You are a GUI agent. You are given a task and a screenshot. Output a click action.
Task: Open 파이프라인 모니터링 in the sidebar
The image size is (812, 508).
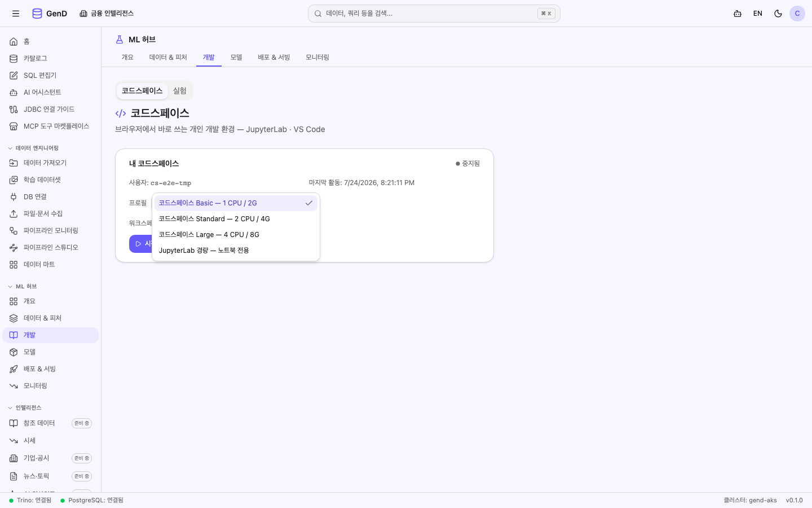pos(51,231)
